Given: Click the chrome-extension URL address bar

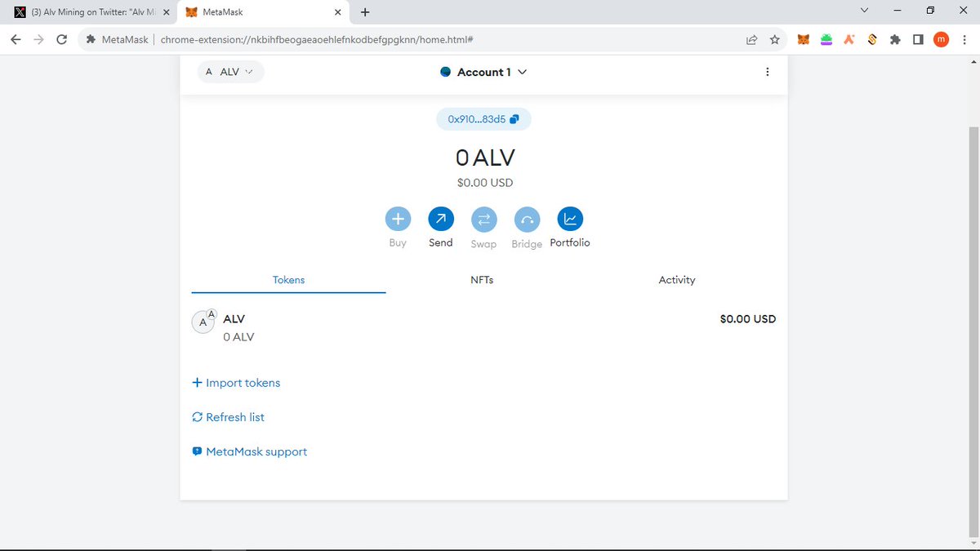Looking at the screenshot, I should pos(317,39).
